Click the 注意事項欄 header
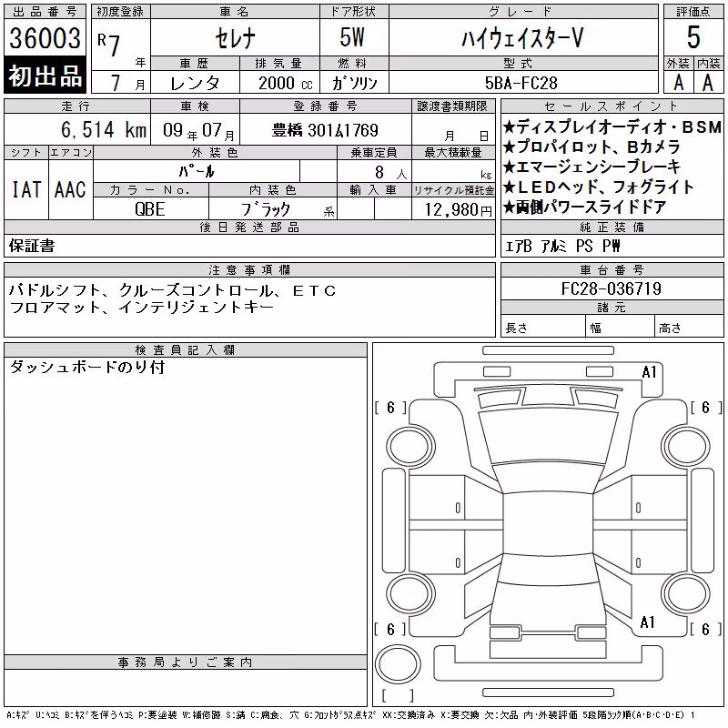This screenshot has height=728, width=728. 249,269
